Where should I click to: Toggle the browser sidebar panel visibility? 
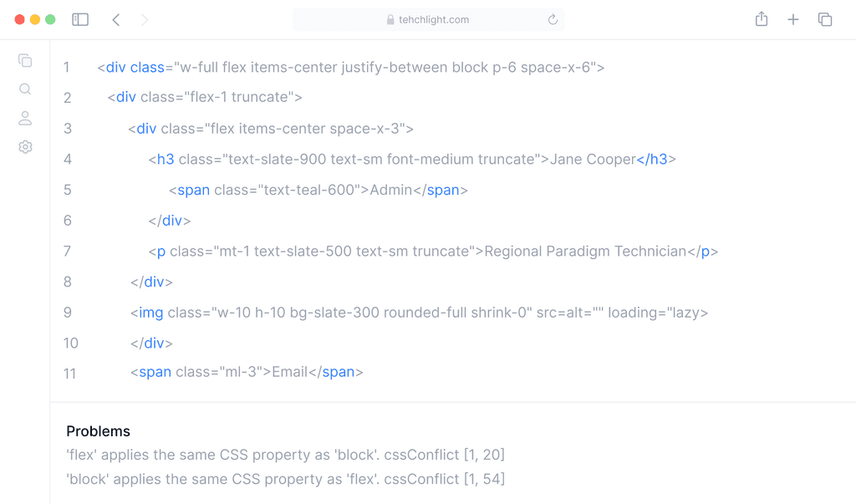click(x=80, y=18)
